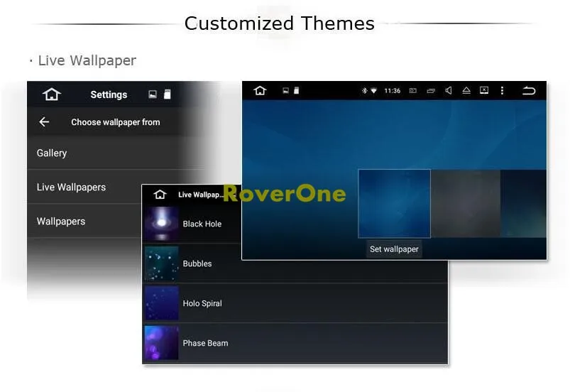This screenshot has width=570, height=392.
Task: Tap the close-screen icon in status bar
Action: click(x=484, y=90)
